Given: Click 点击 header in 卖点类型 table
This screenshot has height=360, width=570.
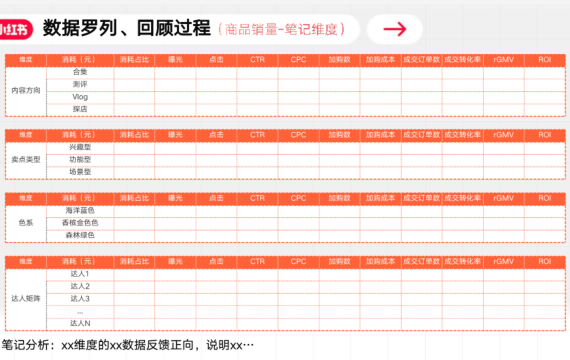Looking at the screenshot, I should coord(216,135).
